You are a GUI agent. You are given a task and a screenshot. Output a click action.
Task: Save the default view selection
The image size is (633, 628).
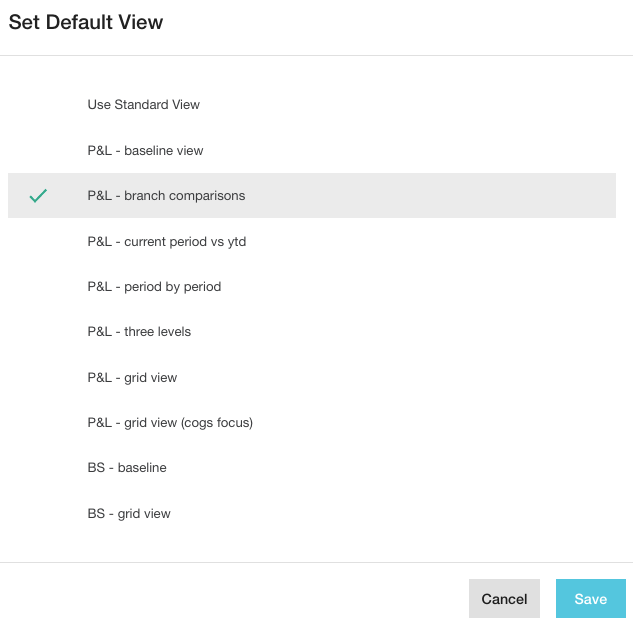590,599
